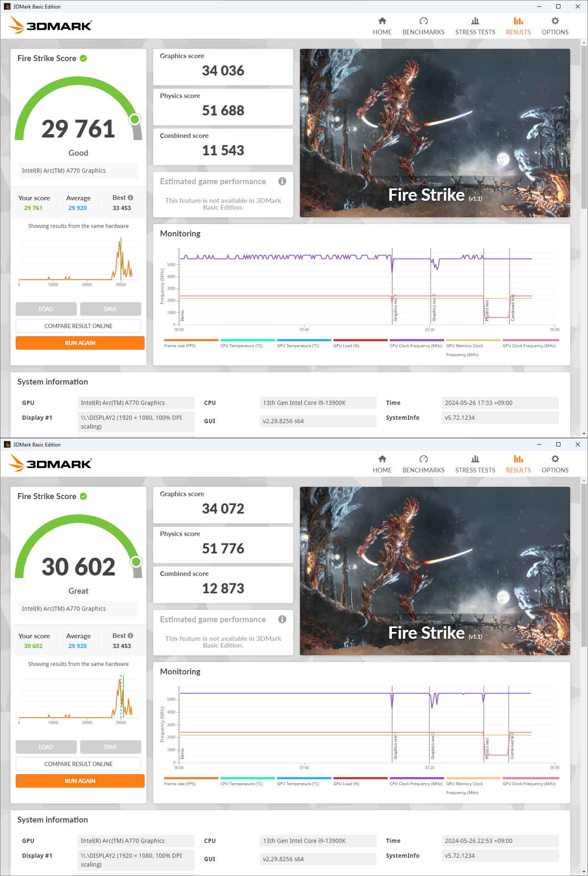Toggle CPU Temperature legend in top Monitoring chart
The image size is (588, 876).
pyautogui.click(x=247, y=343)
